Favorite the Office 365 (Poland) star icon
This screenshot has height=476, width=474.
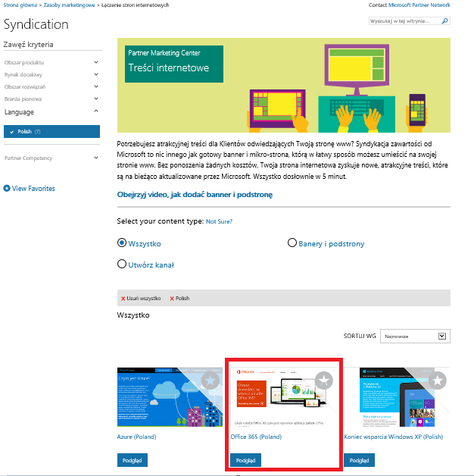point(324,380)
